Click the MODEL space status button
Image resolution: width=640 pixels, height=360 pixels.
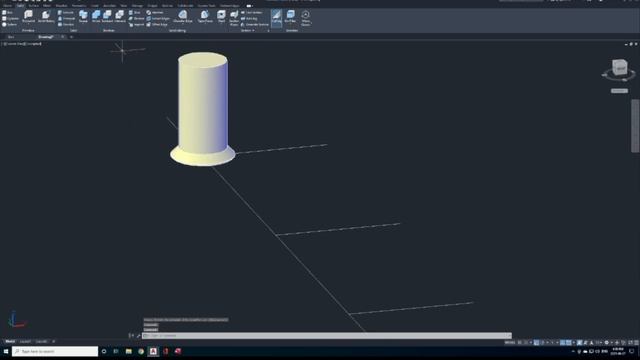coord(510,343)
